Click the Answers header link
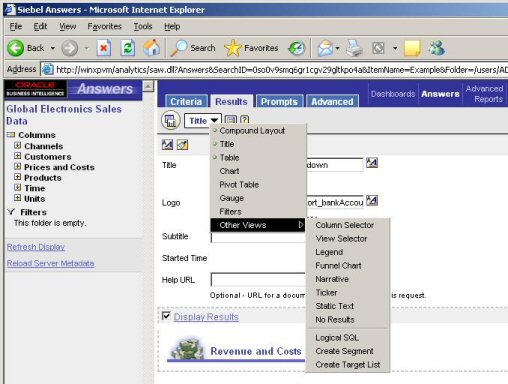The width and height of the screenshot is (508, 384). [440, 94]
